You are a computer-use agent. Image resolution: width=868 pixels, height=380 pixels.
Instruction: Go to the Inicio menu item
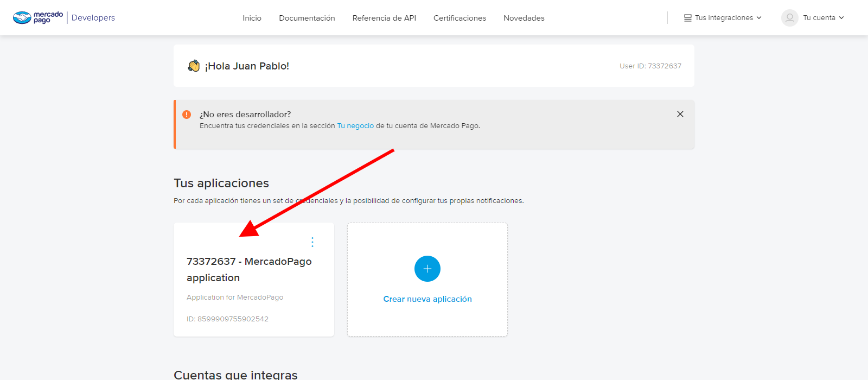tap(252, 18)
